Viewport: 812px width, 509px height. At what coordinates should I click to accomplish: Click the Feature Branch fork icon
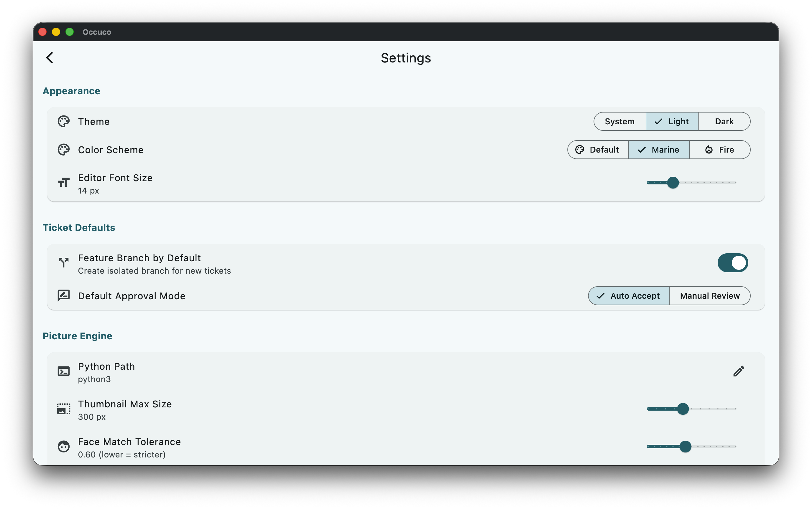tap(64, 262)
